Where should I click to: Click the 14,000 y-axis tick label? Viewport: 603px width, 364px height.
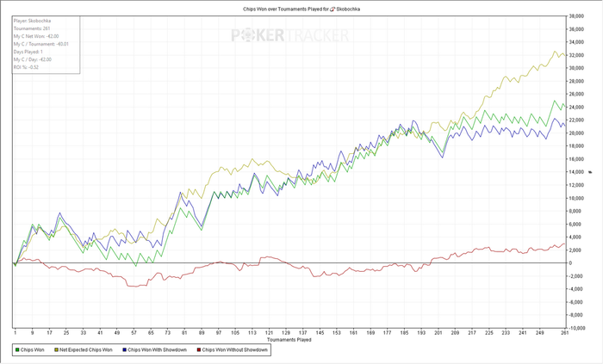(x=577, y=172)
